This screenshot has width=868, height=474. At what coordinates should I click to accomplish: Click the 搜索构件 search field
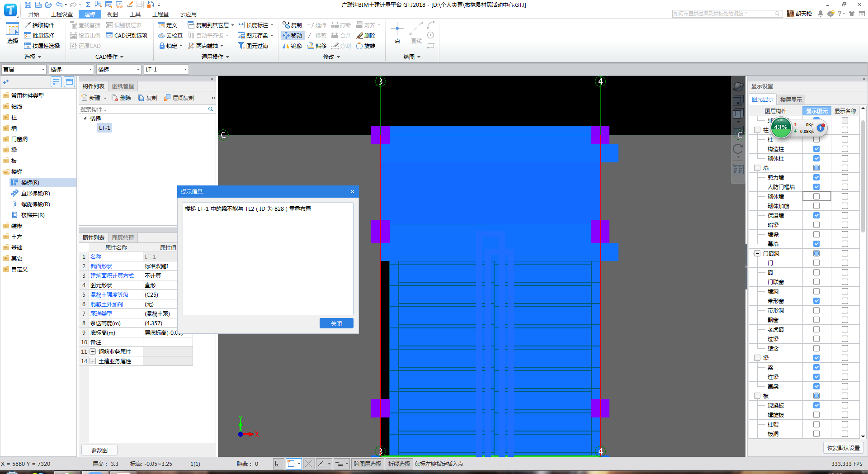(143, 109)
